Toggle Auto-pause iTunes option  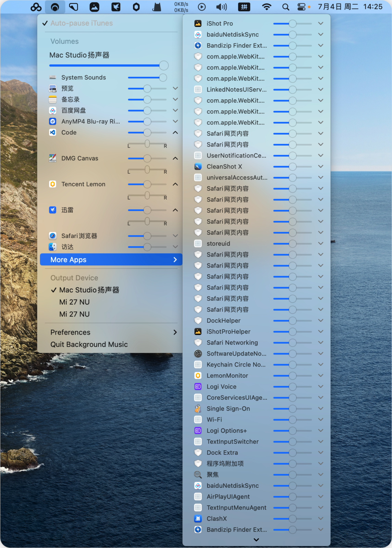pyautogui.click(x=82, y=23)
